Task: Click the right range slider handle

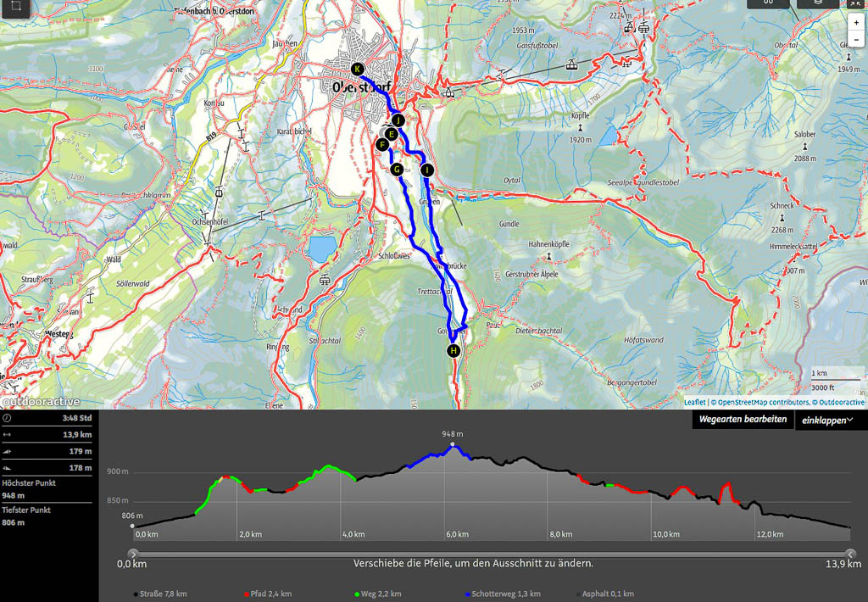Action: pos(849,554)
